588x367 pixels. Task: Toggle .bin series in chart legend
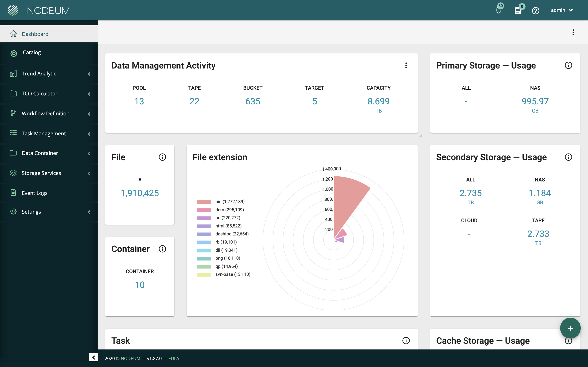(x=229, y=202)
